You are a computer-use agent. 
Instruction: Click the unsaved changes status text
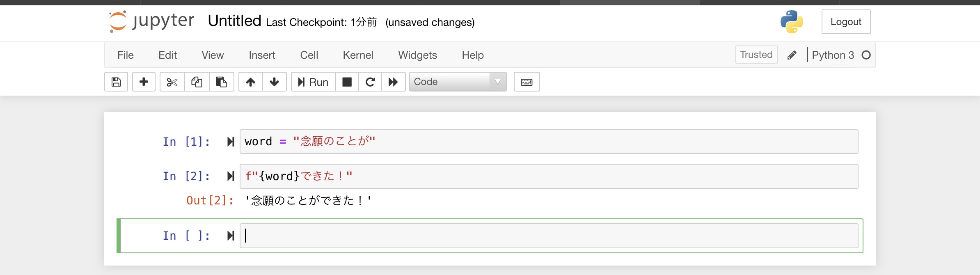coord(430,22)
